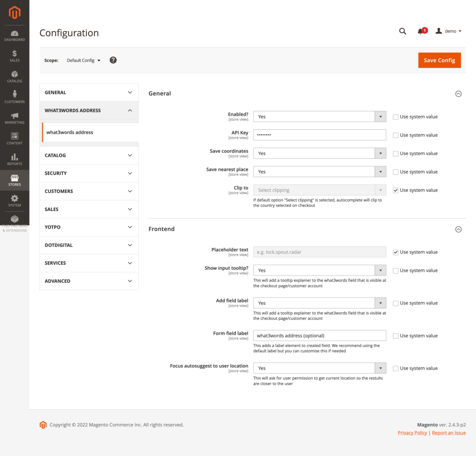Open the notifications bell
Image resolution: width=476 pixels, height=456 pixels.
click(421, 31)
